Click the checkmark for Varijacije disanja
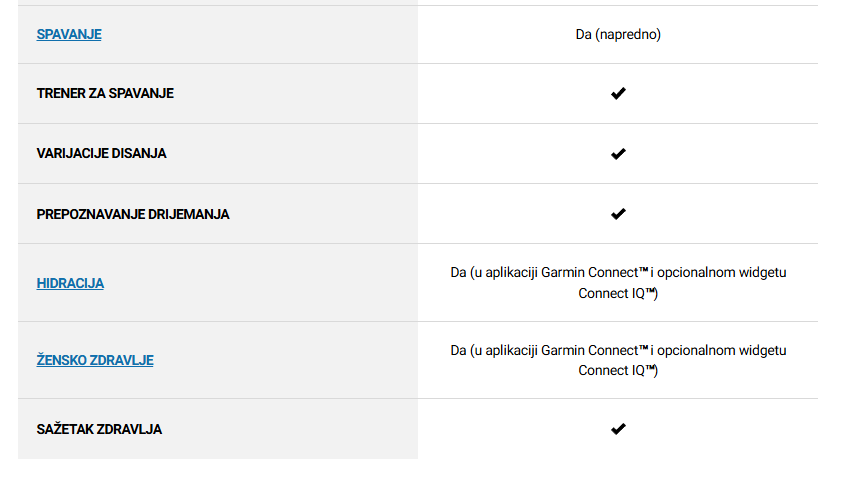 point(618,154)
